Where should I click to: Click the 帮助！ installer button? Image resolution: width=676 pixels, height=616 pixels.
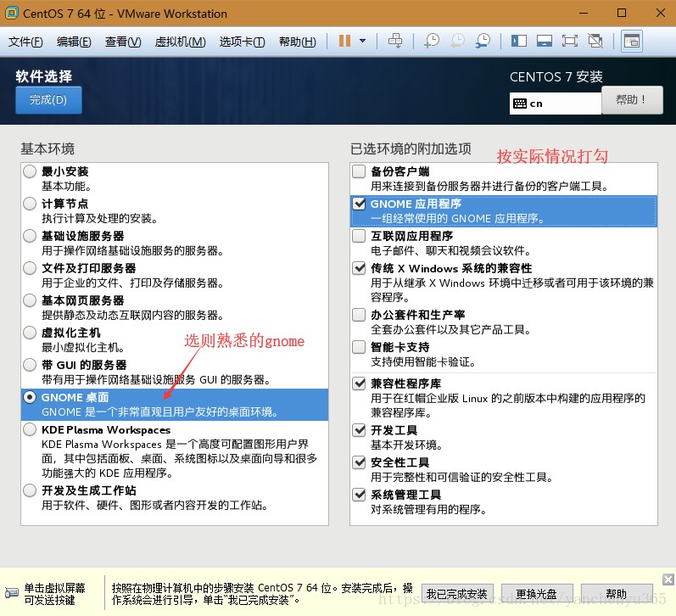click(632, 100)
